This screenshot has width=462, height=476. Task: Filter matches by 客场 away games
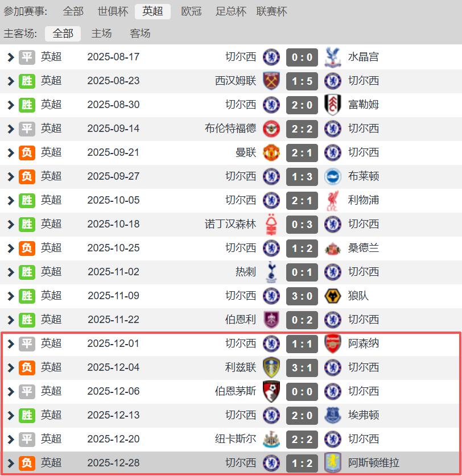click(140, 34)
